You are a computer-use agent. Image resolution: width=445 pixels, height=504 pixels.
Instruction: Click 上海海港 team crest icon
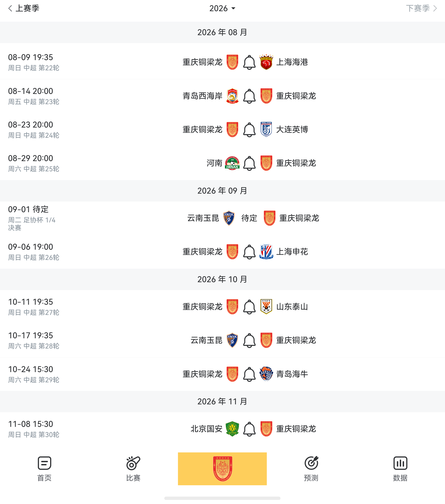[266, 62]
